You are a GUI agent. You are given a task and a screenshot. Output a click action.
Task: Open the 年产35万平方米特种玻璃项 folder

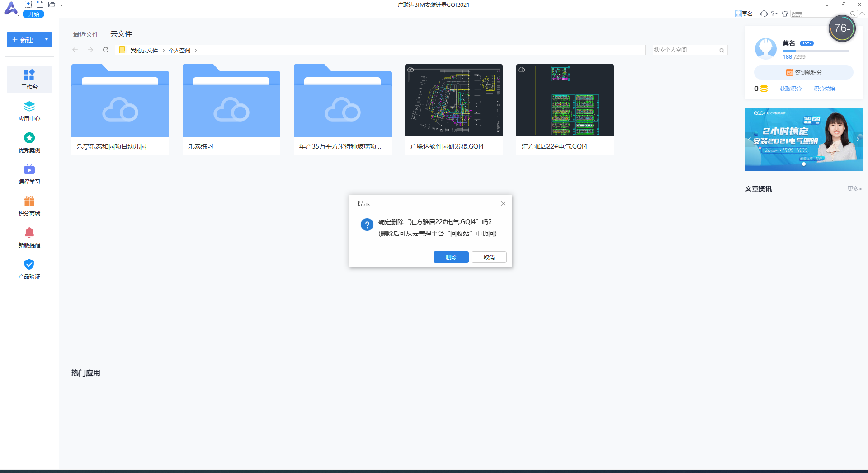[343, 109]
